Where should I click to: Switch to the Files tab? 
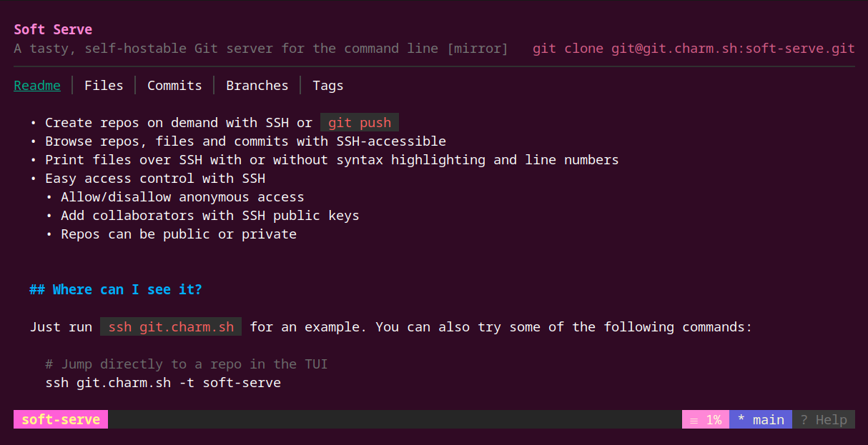click(x=104, y=86)
